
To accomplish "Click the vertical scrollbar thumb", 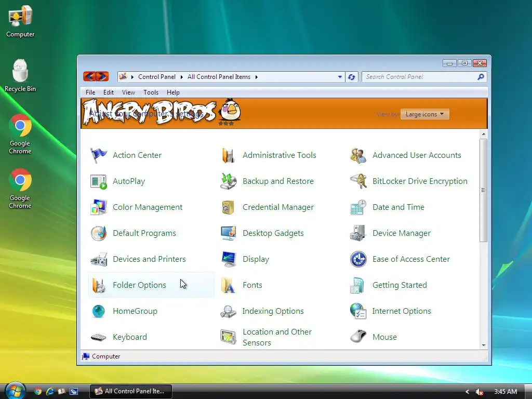I will pos(484,190).
